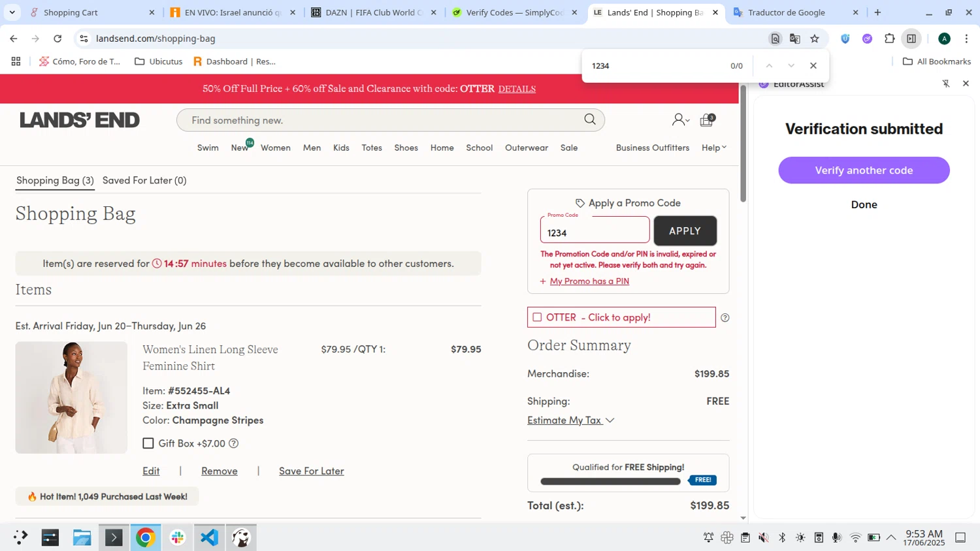980x551 pixels.
Task: Go to next find result arrow
Action: [x=791, y=66]
